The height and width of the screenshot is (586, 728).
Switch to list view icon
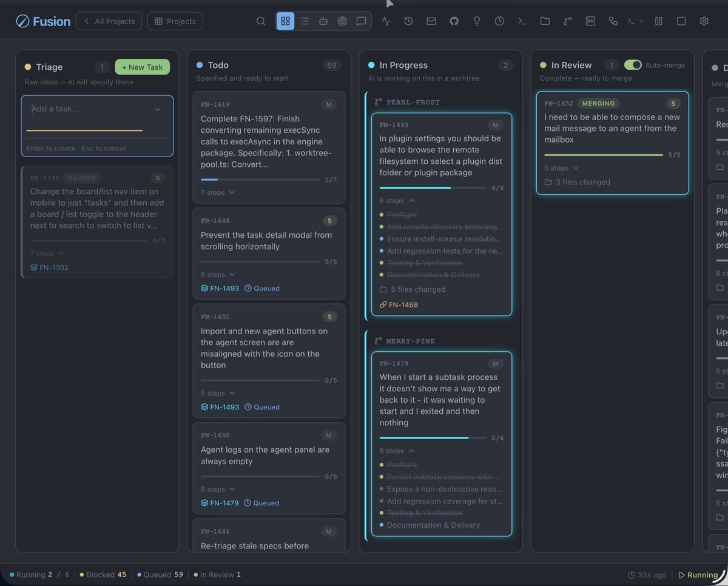coord(305,21)
